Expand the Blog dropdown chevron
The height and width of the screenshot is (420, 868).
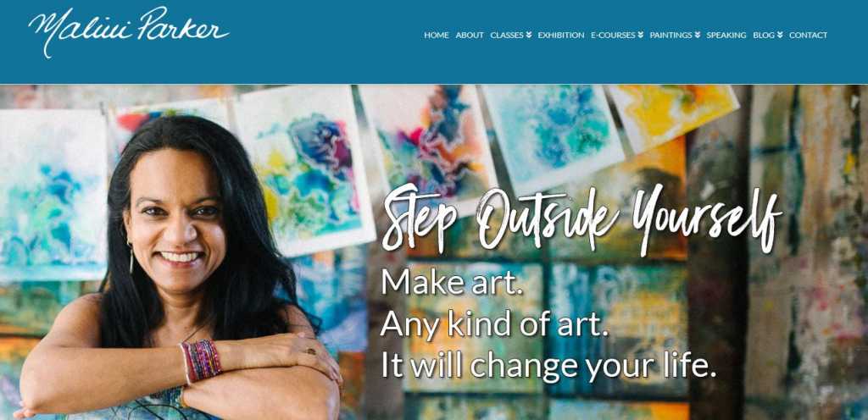pos(780,35)
